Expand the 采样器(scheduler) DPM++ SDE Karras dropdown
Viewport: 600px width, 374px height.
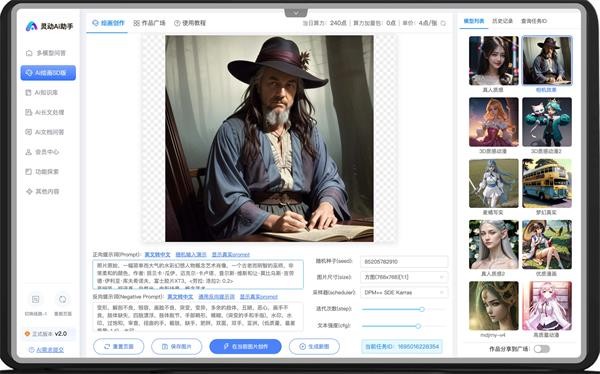[x=404, y=292]
